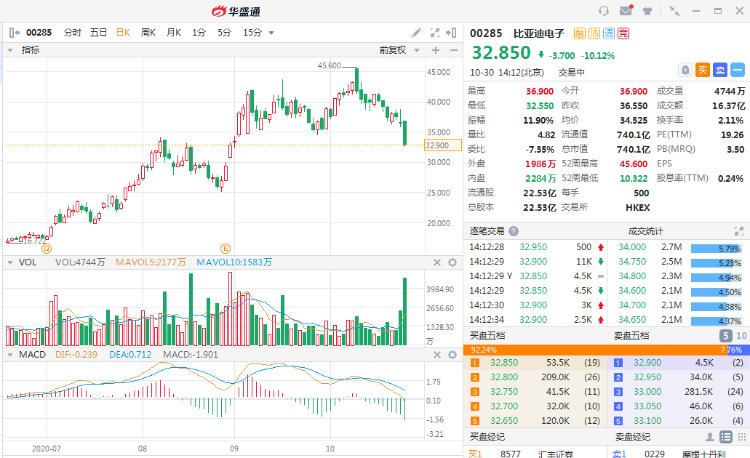
Task: Open customer service headset icon
Action: pyautogui.click(x=604, y=11)
